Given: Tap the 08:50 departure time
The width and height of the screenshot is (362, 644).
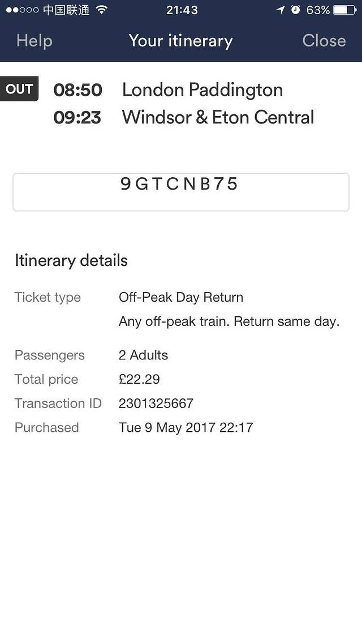Looking at the screenshot, I should [77, 90].
